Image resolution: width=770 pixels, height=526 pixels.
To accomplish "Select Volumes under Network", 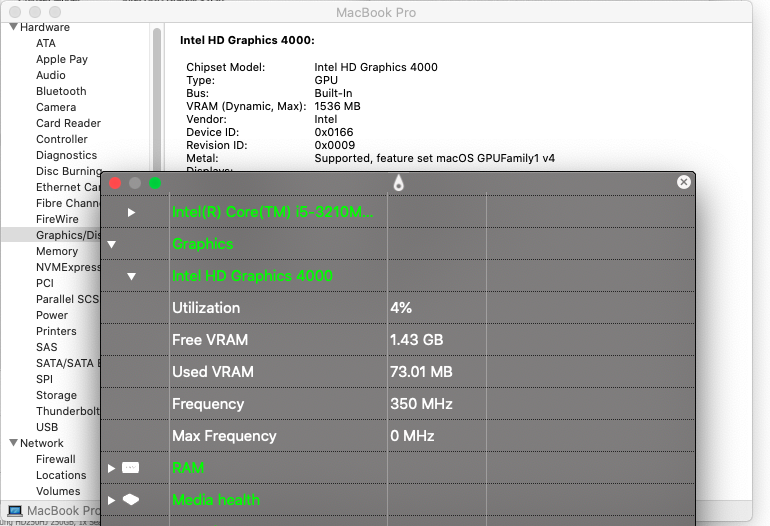I will [x=58, y=491].
